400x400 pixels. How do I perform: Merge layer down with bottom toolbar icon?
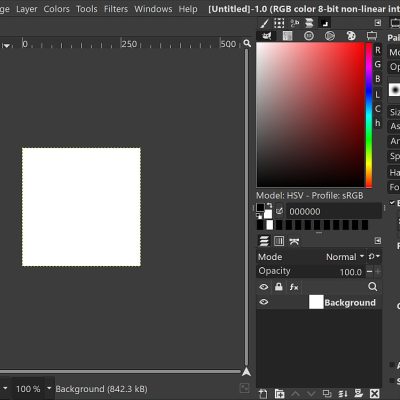(343, 394)
